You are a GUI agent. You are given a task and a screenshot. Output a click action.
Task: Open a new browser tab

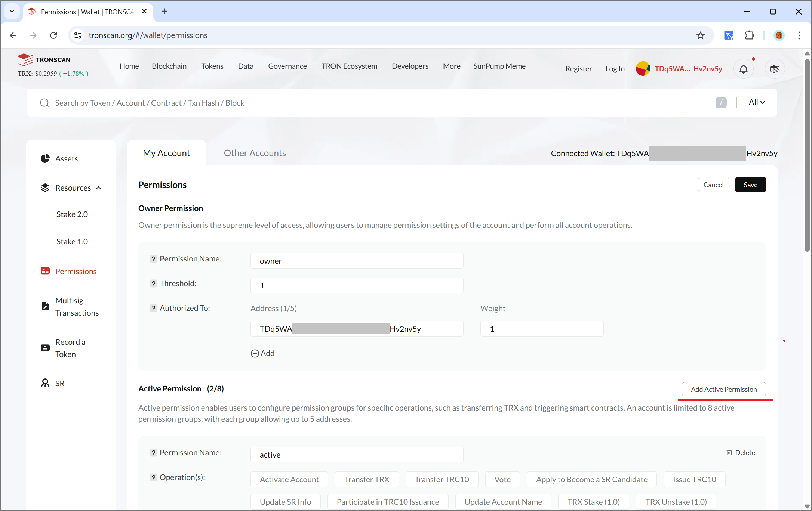coord(164,12)
